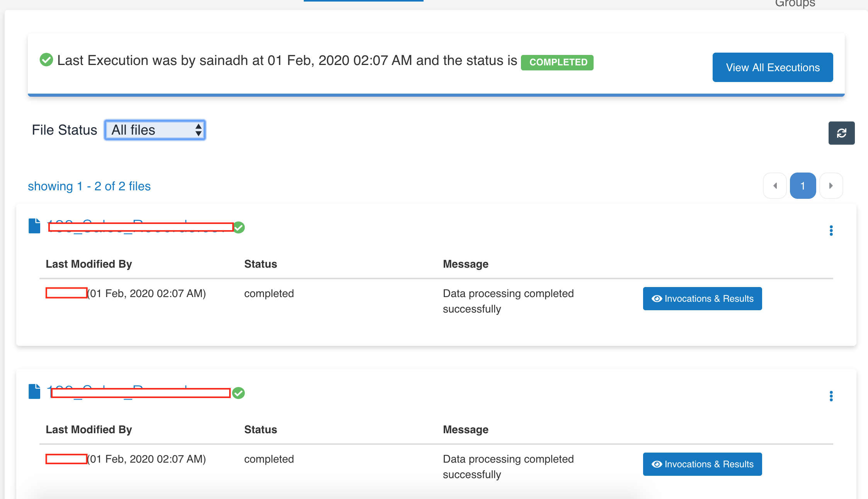Click the eye icon inside the first Invocations & Results button
This screenshot has height=499, width=868.
pos(657,298)
